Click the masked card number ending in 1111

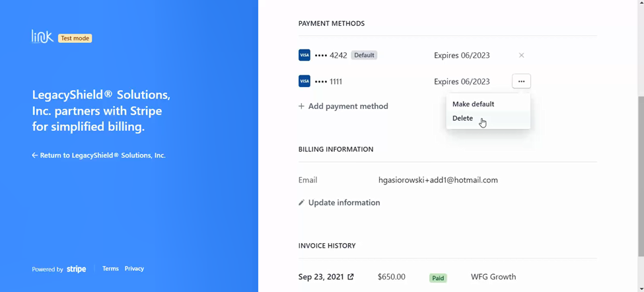[328, 82]
